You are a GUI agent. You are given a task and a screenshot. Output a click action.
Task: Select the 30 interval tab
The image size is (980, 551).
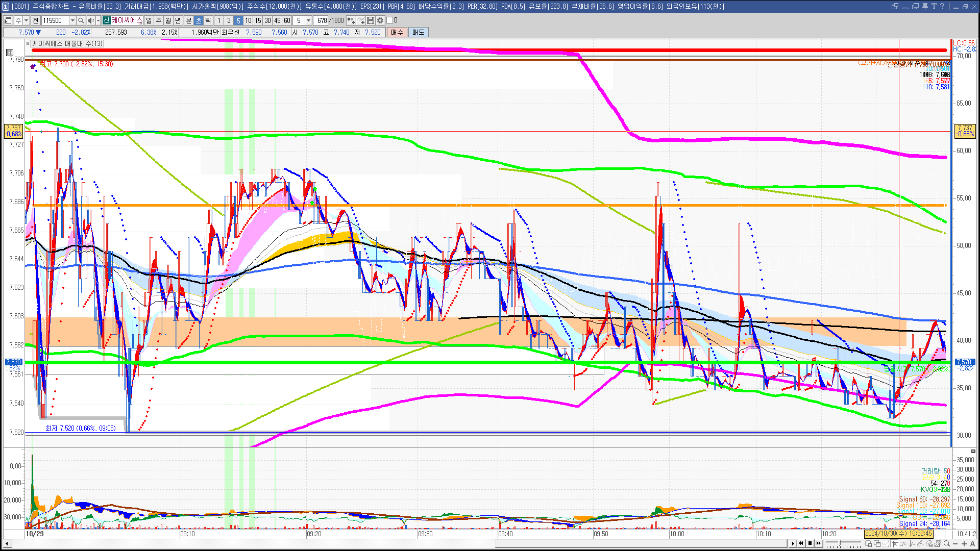tap(267, 20)
